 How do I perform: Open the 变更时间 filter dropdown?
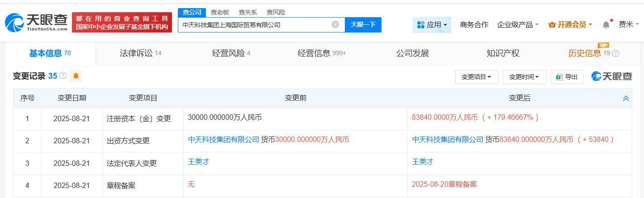[x=525, y=77]
